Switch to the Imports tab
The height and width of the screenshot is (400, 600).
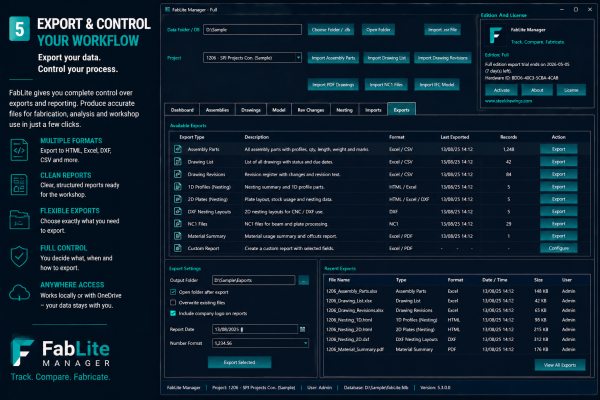373,110
